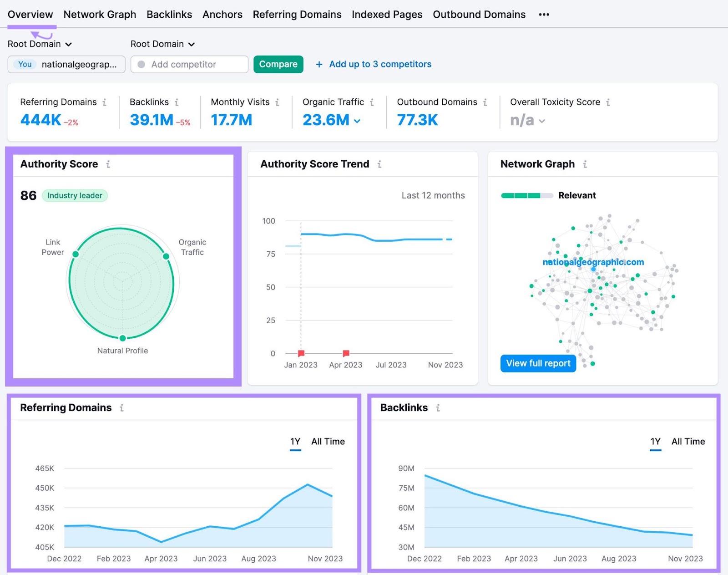Show info for Outbound Domains metric
This screenshot has width=728, height=575.
[485, 102]
